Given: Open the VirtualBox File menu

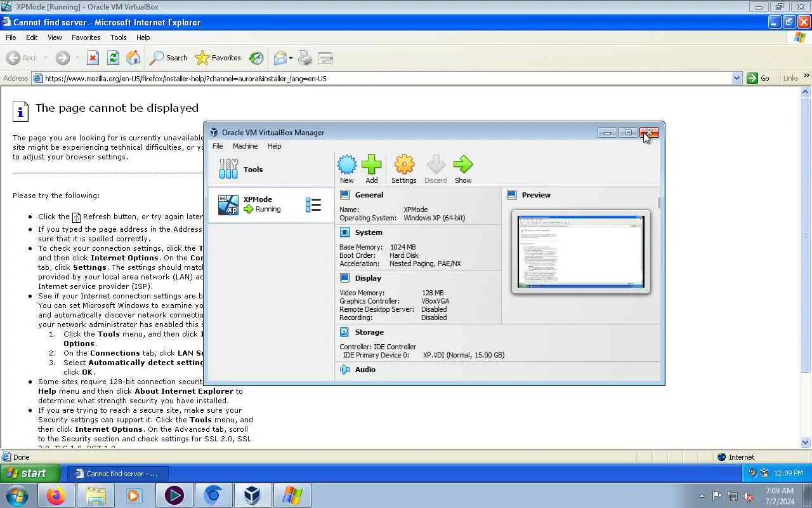Looking at the screenshot, I should (x=218, y=146).
